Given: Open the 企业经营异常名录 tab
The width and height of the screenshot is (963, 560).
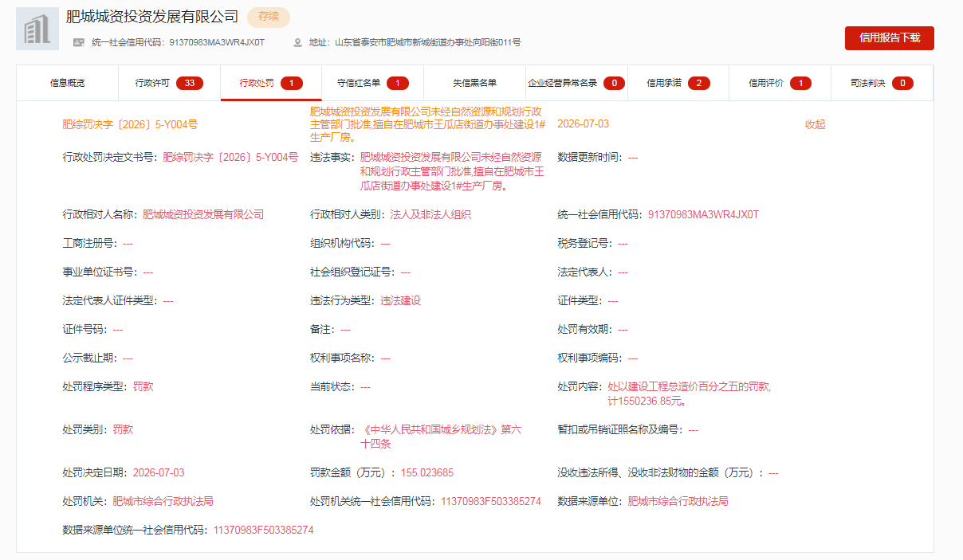Looking at the screenshot, I should click(x=576, y=83).
